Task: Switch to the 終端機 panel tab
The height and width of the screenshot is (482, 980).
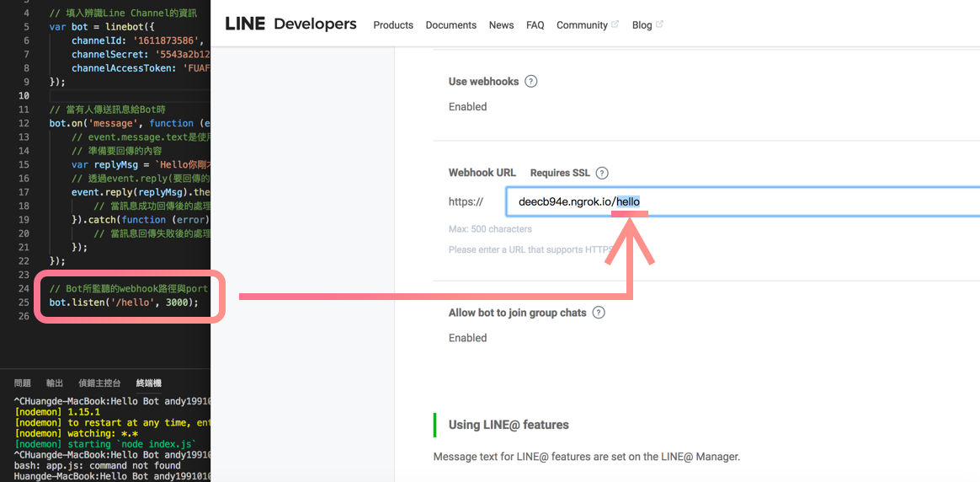Action: [x=149, y=383]
